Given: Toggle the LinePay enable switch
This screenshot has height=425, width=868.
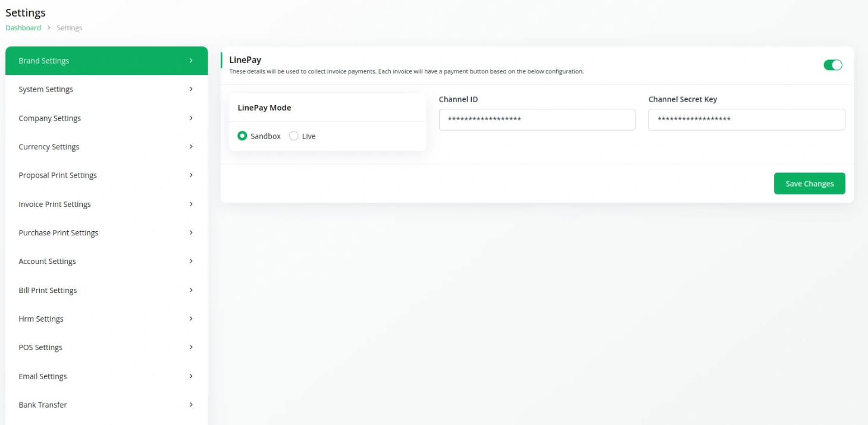Looking at the screenshot, I should pos(833,65).
